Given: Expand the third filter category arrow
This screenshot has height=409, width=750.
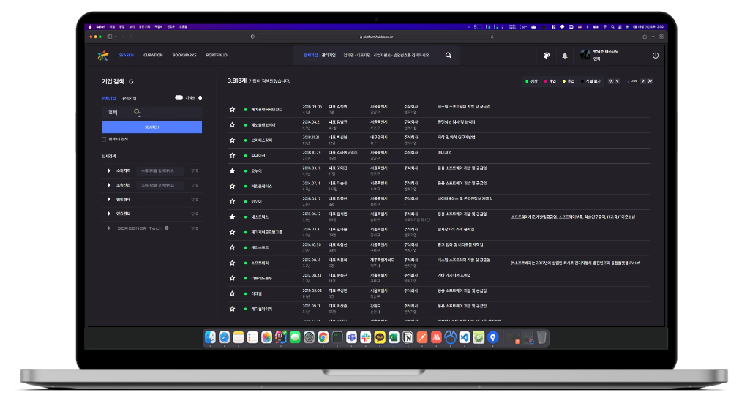Looking at the screenshot, I should (108, 199).
